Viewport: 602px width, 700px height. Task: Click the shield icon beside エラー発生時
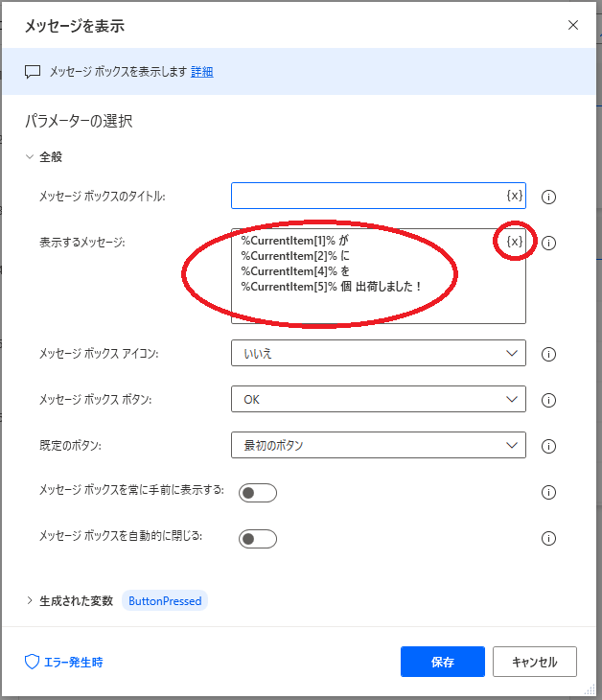[32, 662]
